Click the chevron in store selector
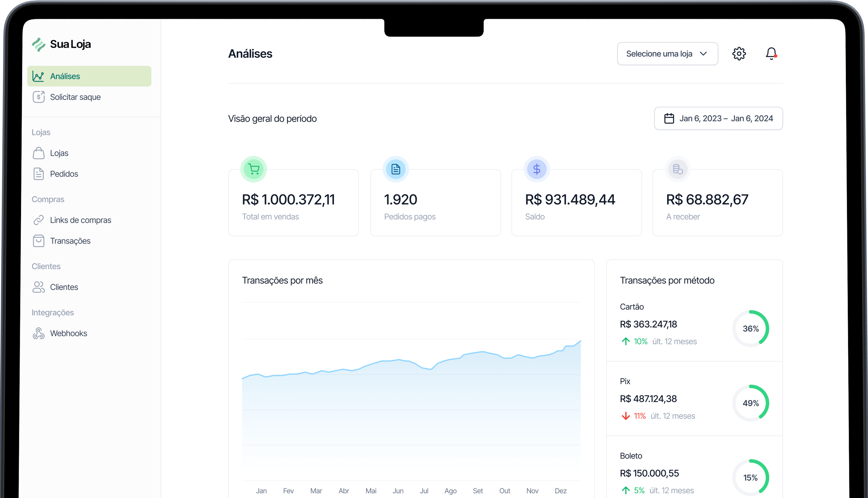This screenshot has width=868, height=498. pos(703,54)
